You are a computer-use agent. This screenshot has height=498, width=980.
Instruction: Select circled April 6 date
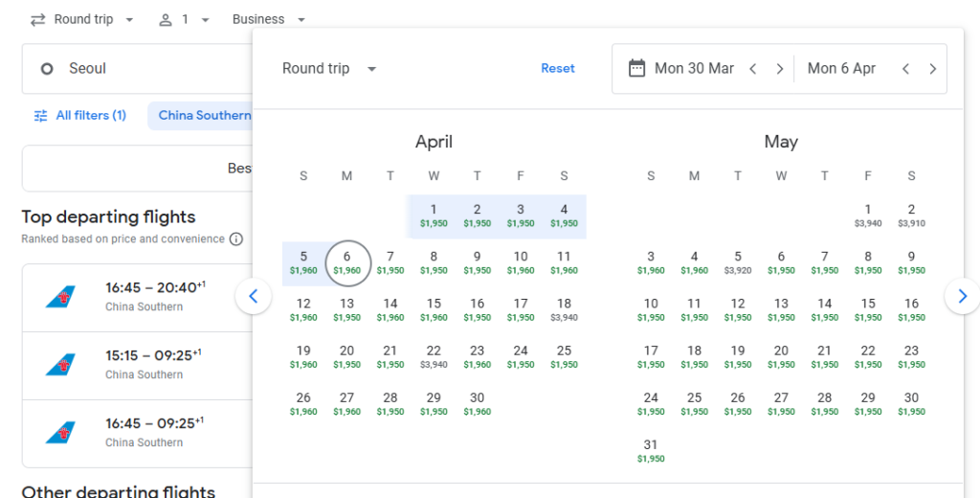[x=347, y=262]
